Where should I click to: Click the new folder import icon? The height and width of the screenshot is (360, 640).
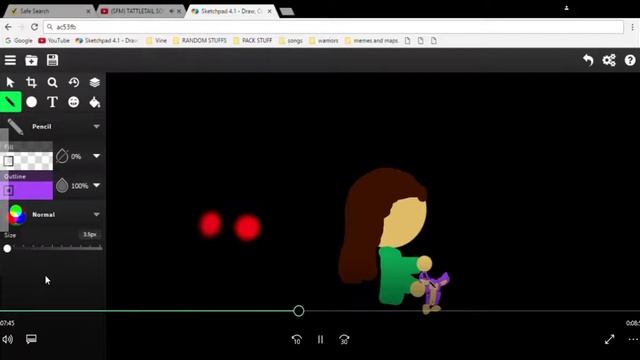coord(31,60)
